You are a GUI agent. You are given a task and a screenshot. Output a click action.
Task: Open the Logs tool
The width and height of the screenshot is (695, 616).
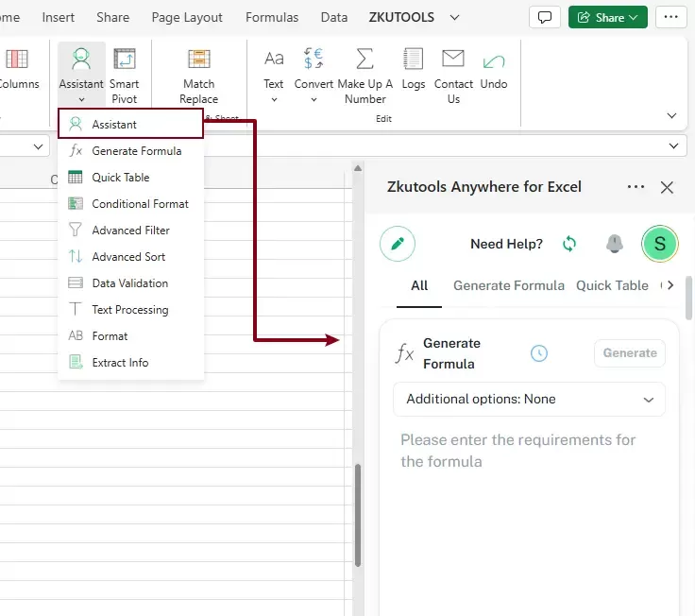(x=413, y=68)
